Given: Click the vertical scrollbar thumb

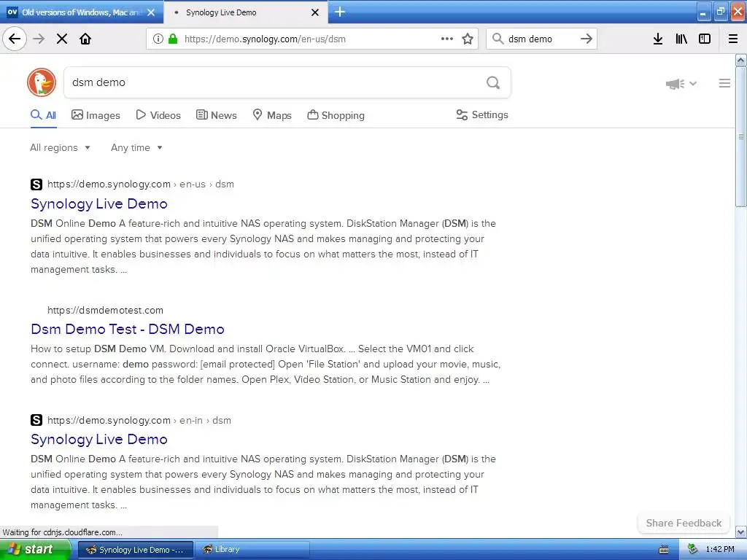Looking at the screenshot, I should point(740,136).
